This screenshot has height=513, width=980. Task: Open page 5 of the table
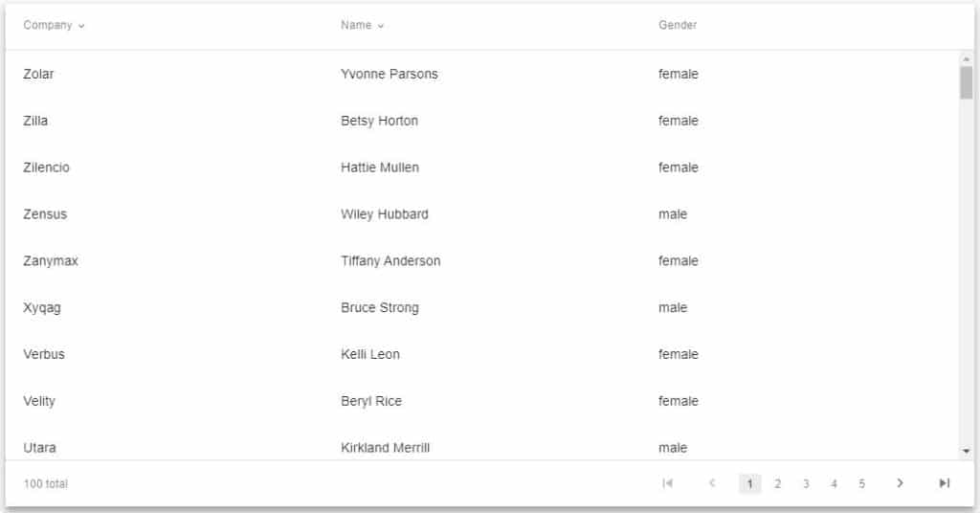(862, 483)
